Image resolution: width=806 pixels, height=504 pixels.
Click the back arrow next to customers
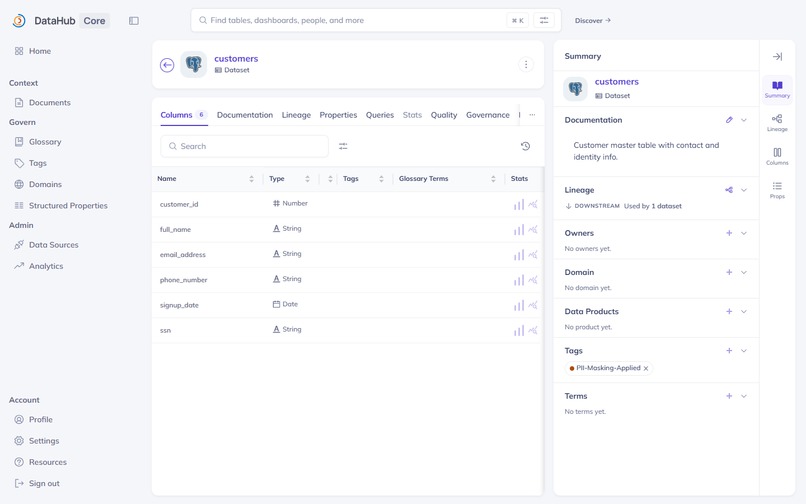167,65
